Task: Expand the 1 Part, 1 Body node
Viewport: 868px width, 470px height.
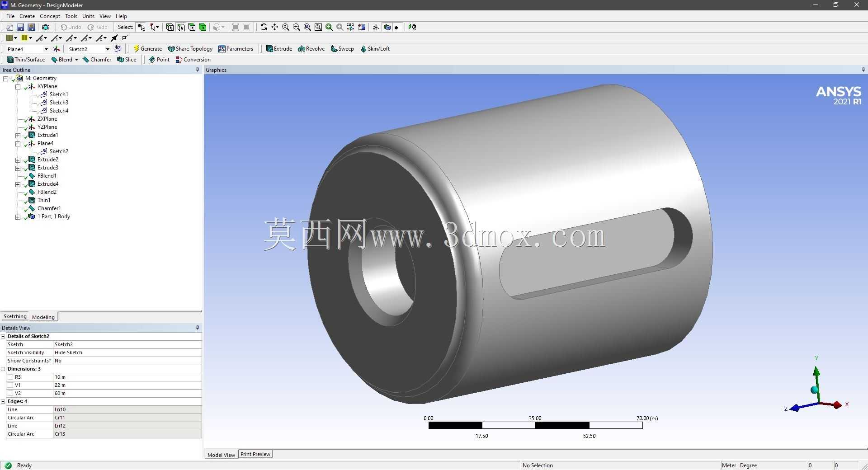Action: [18, 216]
